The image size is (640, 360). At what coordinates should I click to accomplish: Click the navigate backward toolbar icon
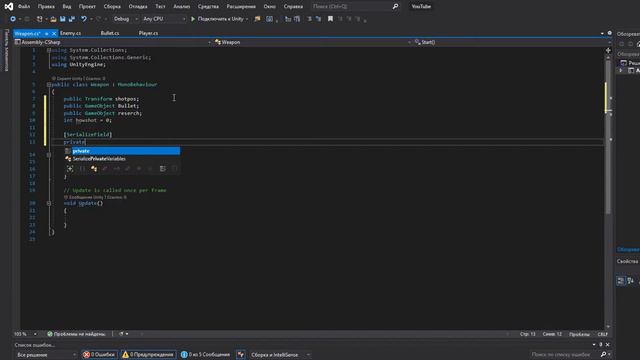click(13, 19)
